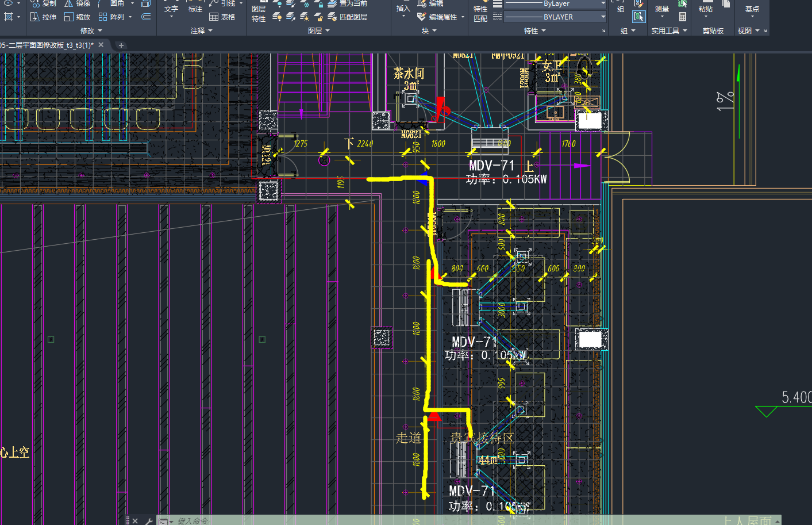Open the Array tool dropdown arrow
812x525 pixels.
point(130,17)
